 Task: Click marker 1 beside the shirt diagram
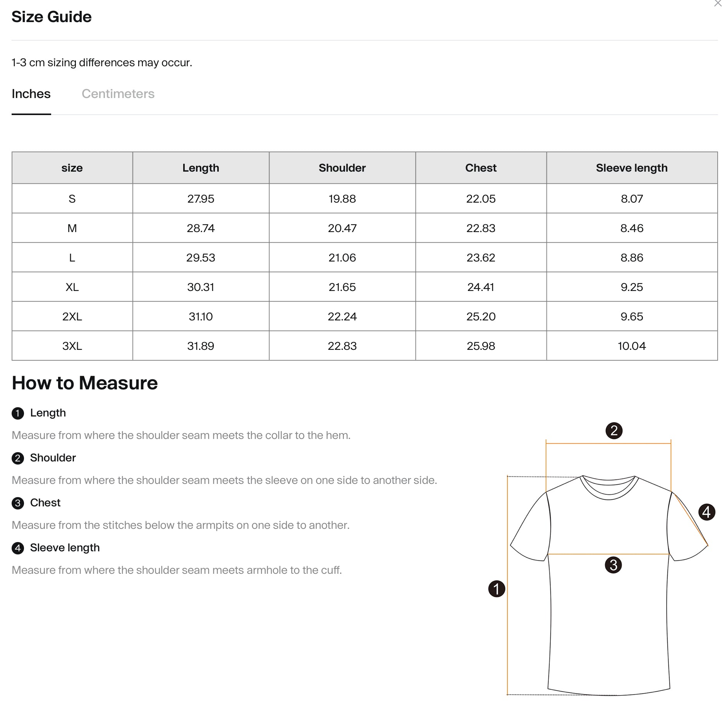497,589
